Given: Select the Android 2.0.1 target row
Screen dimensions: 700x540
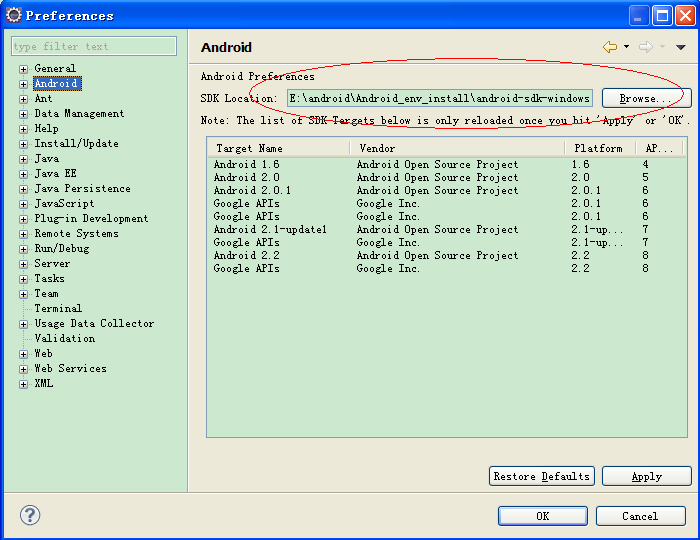Looking at the screenshot, I should 446,190.
